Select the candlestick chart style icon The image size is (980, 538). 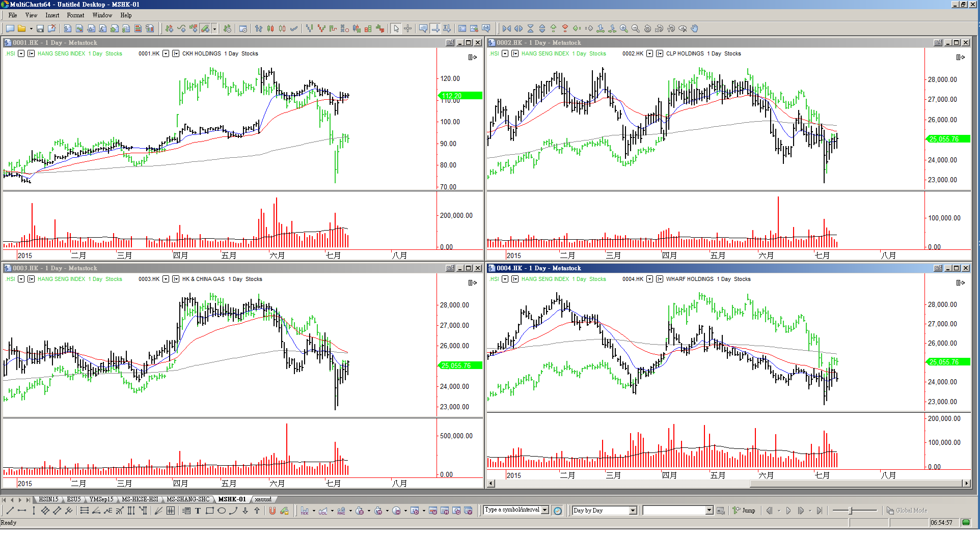(x=270, y=29)
